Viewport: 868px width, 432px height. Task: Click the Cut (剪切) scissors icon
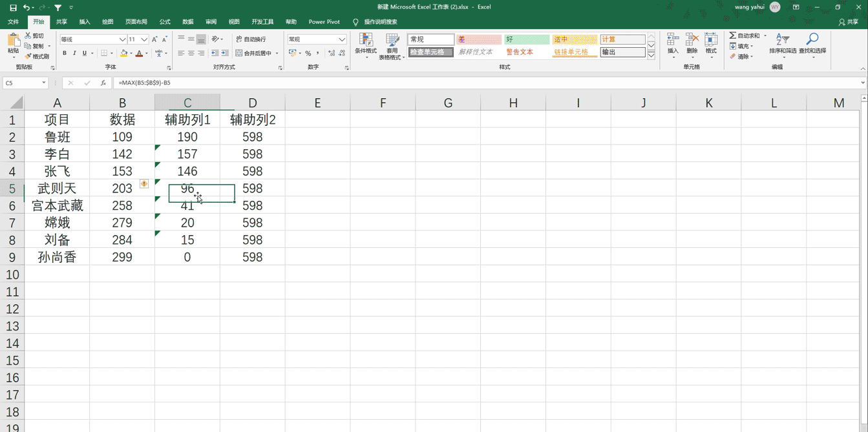point(28,36)
